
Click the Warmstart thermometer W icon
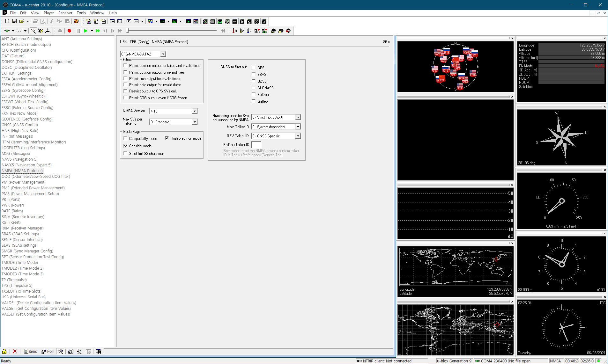[x=242, y=31]
